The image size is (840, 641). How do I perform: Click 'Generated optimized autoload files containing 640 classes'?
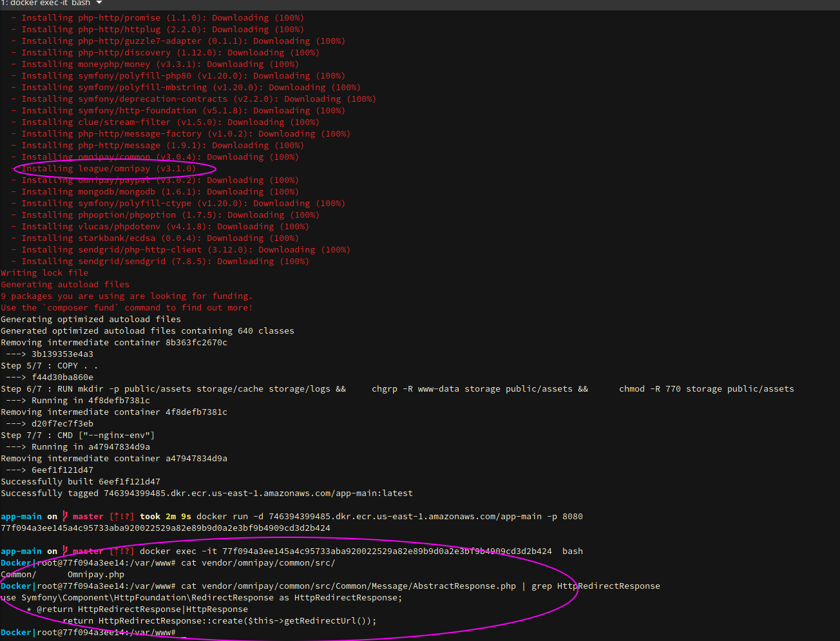148,331
